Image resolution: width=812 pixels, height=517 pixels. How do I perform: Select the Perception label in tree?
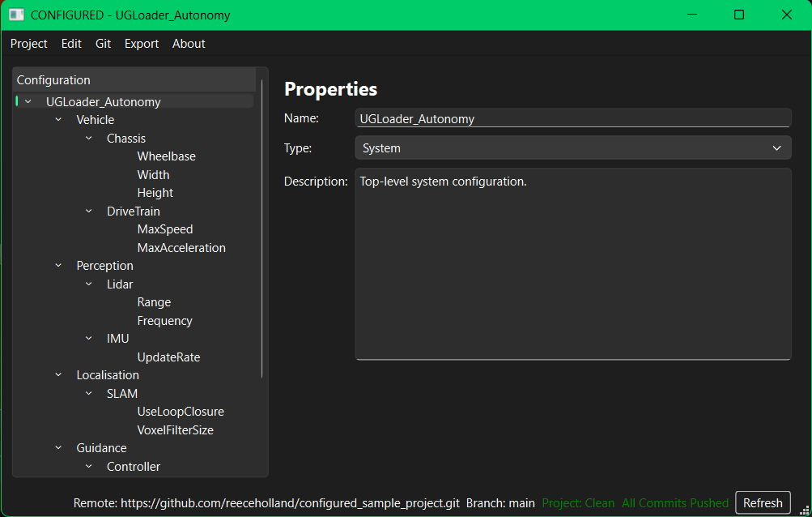point(104,266)
